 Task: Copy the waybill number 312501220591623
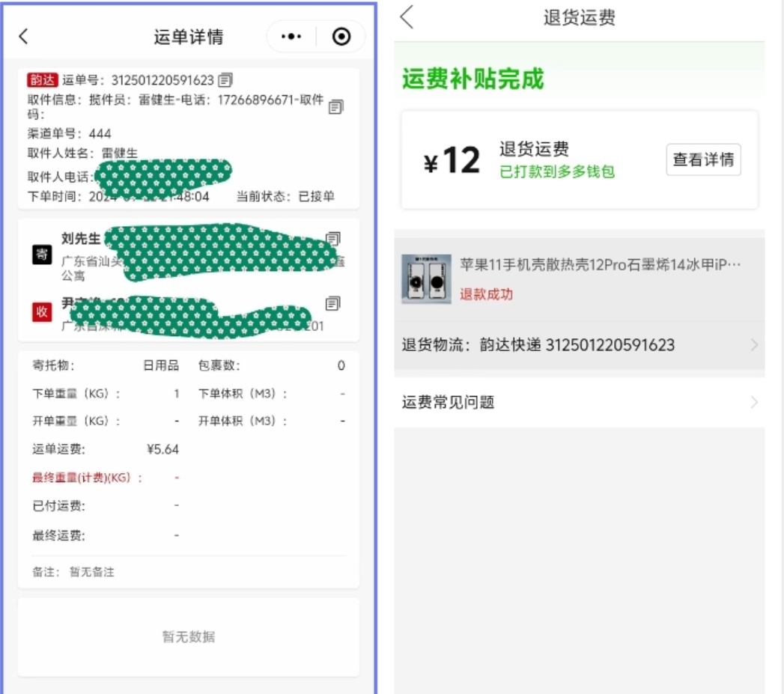(x=225, y=80)
